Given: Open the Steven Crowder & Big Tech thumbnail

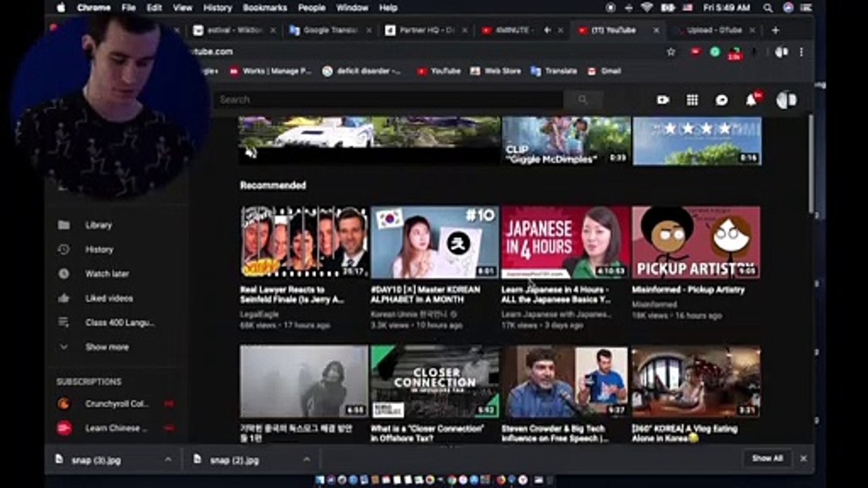Looking at the screenshot, I should pos(565,382).
